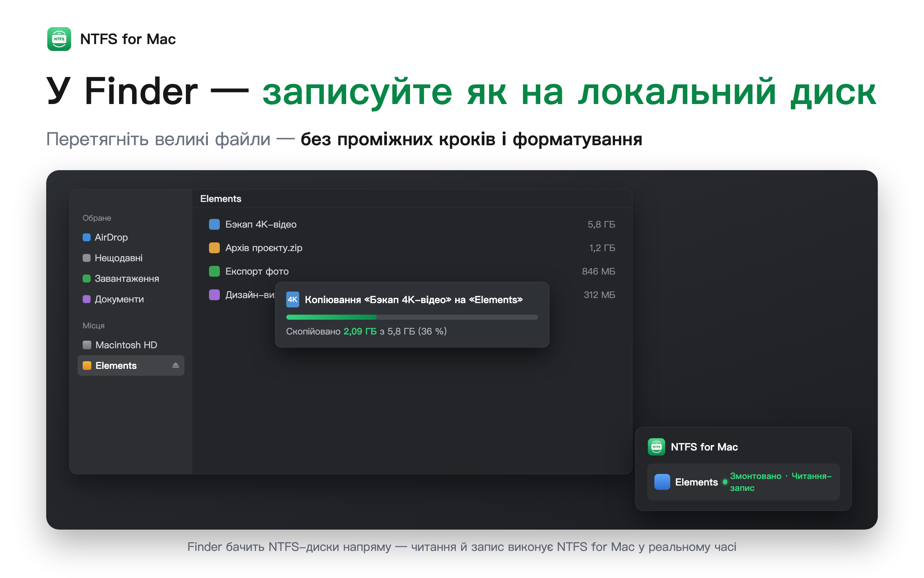Select the Бэкап 4K-відео file row
Viewport: 924px width, 578px height.
click(x=412, y=224)
